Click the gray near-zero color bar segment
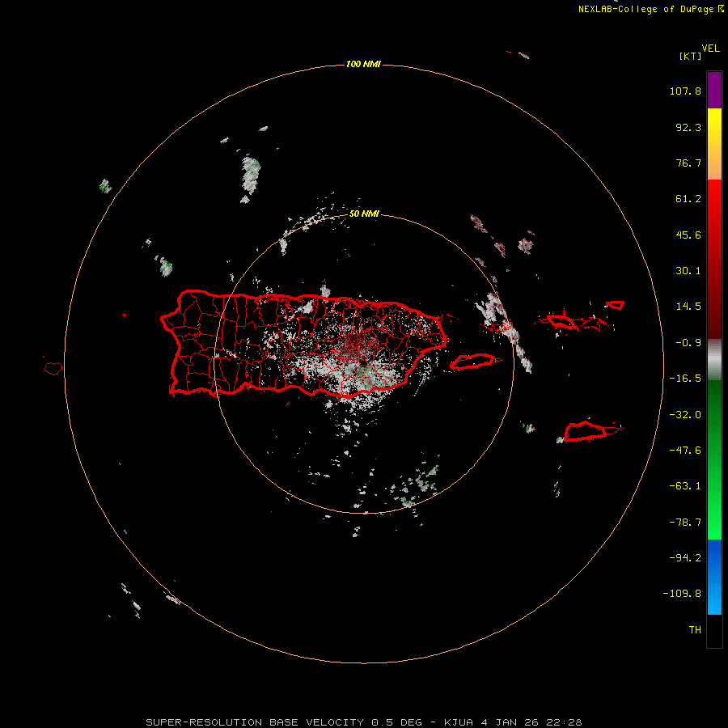 [x=714, y=360]
